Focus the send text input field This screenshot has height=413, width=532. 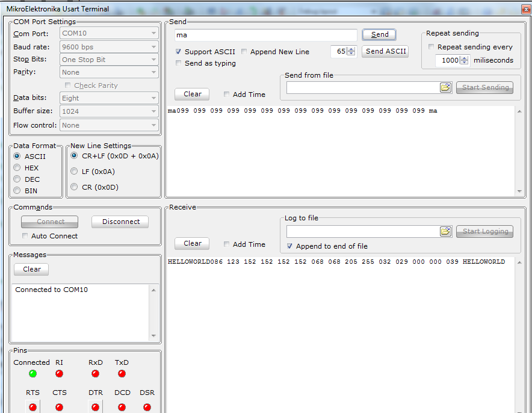(x=266, y=35)
